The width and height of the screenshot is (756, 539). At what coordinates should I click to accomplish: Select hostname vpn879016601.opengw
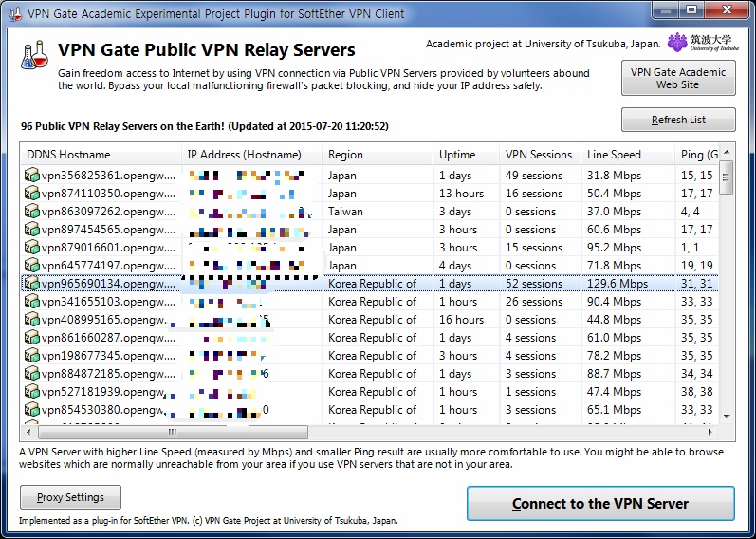click(x=108, y=247)
